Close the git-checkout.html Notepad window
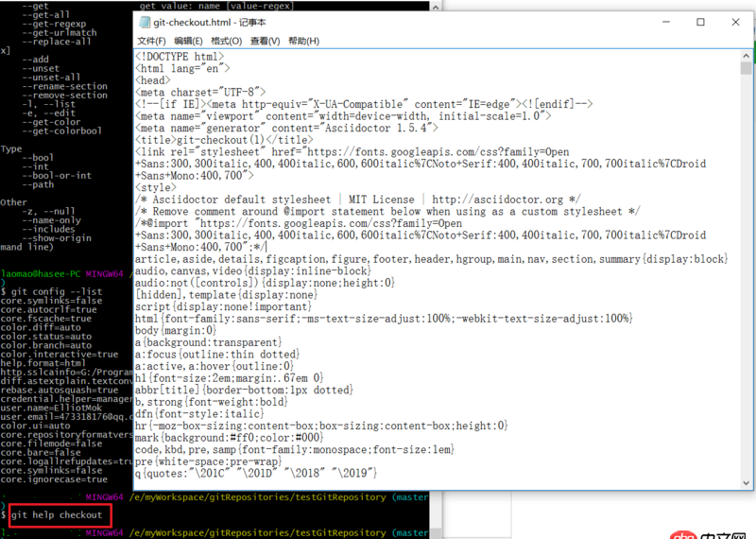 [x=736, y=22]
